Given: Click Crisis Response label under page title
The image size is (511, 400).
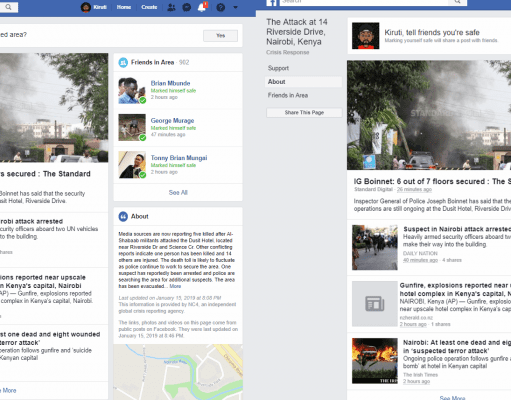Looking at the screenshot, I should (288, 52).
